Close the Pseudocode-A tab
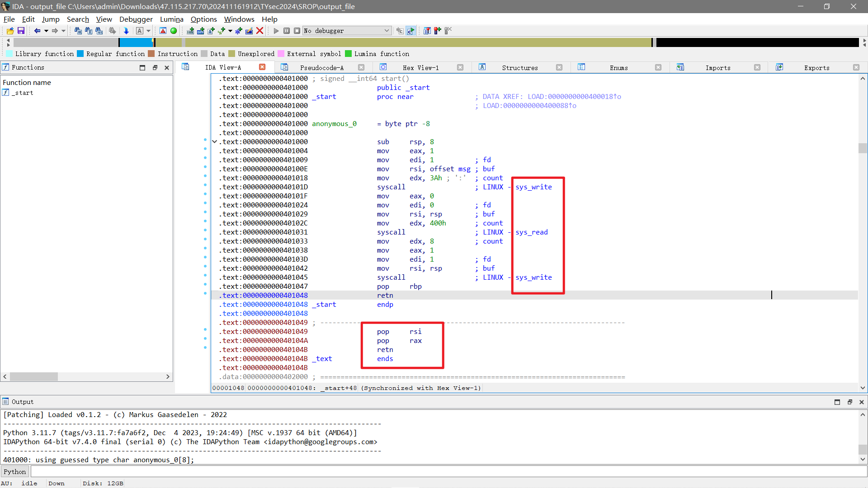This screenshot has height=488, width=868. coord(361,67)
